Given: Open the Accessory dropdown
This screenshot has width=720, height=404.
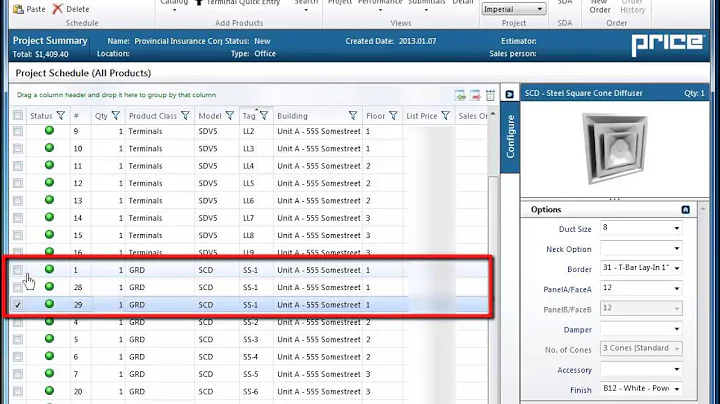Looking at the screenshot, I should point(641,369).
